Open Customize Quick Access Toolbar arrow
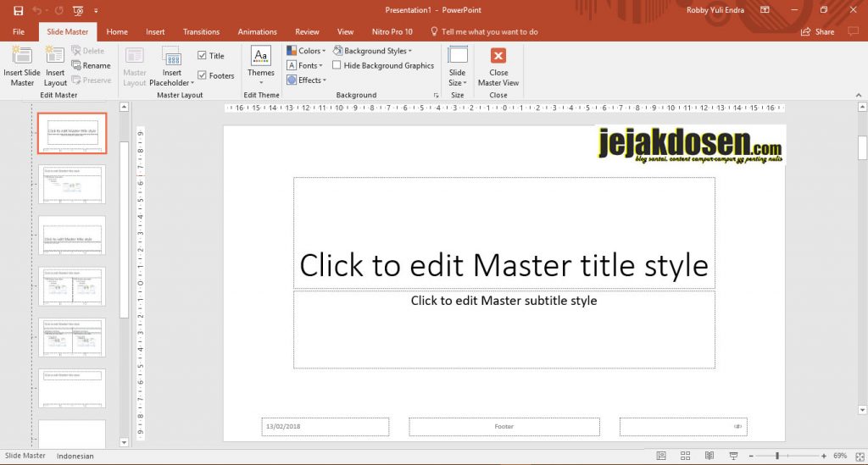 [96, 10]
